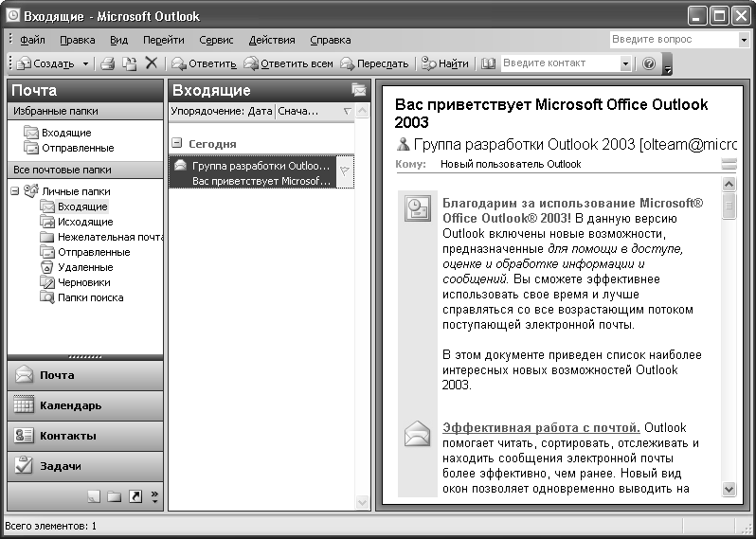Open the Правка menu
Screen dimensions: 756x539
click(77, 40)
